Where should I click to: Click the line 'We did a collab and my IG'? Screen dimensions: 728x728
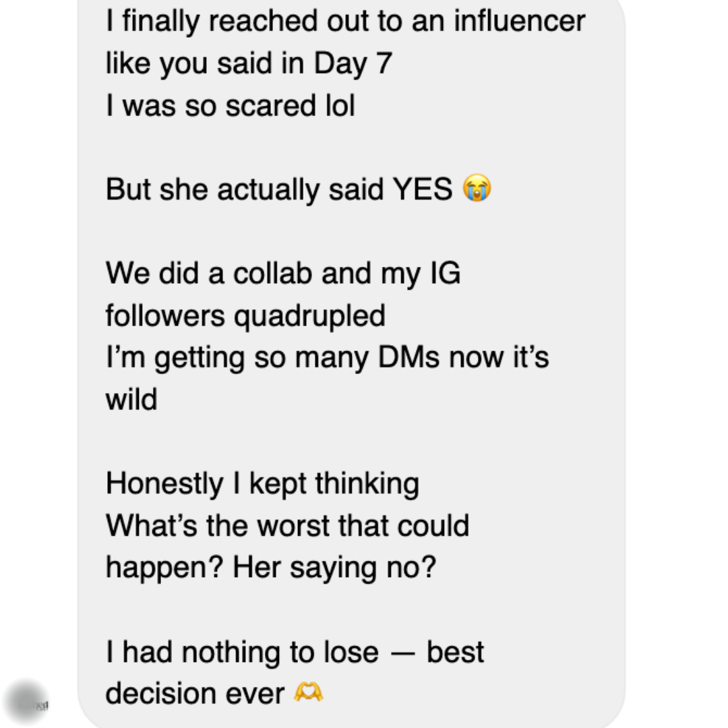pyautogui.click(x=283, y=273)
